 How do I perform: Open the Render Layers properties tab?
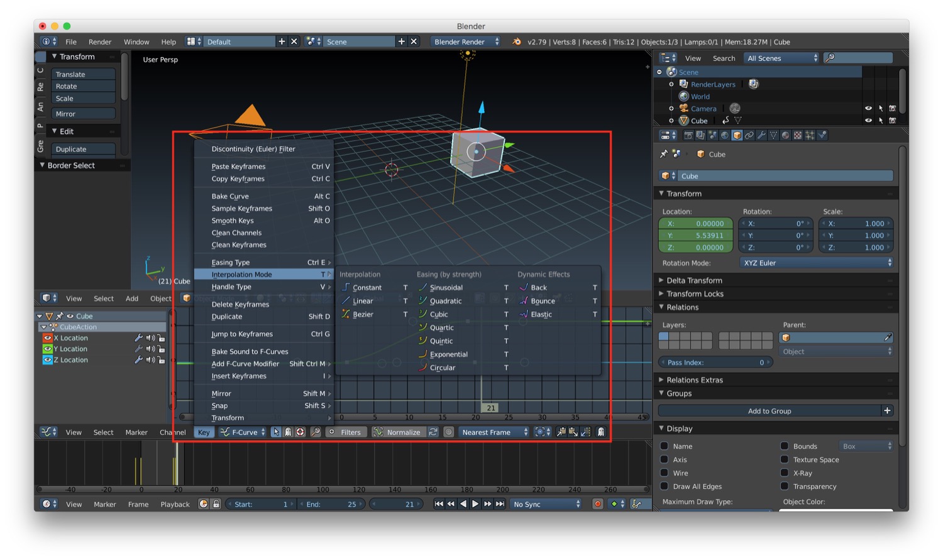click(700, 135)
